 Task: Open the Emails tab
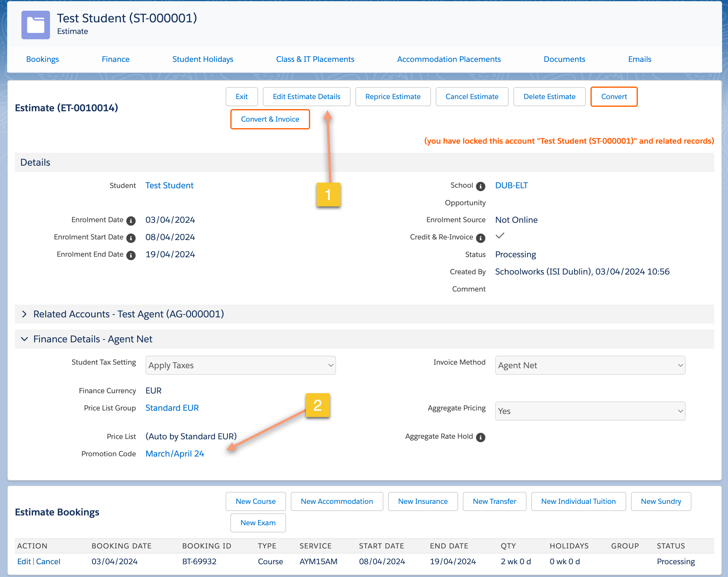(640, 59)
